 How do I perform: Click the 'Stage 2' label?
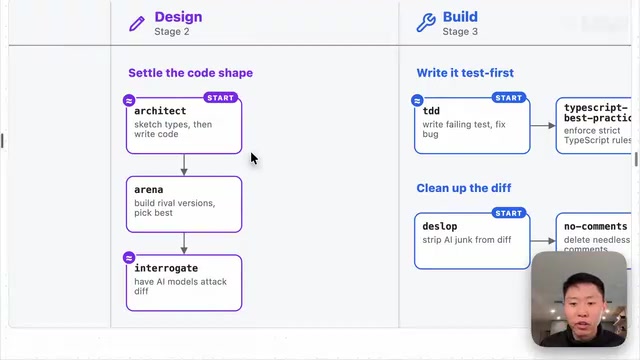[x=172, y=31]
